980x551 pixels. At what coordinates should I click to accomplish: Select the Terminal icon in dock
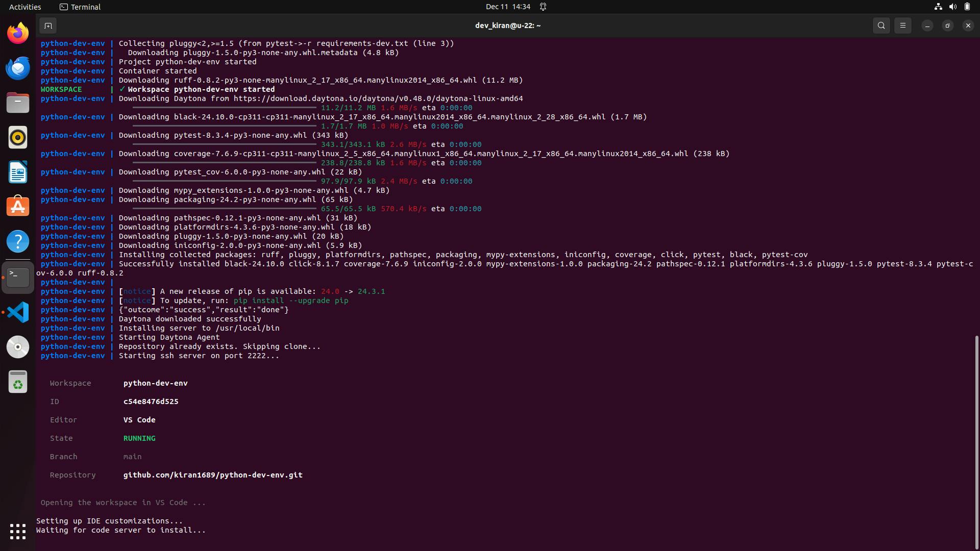click(x=18, y=277)
